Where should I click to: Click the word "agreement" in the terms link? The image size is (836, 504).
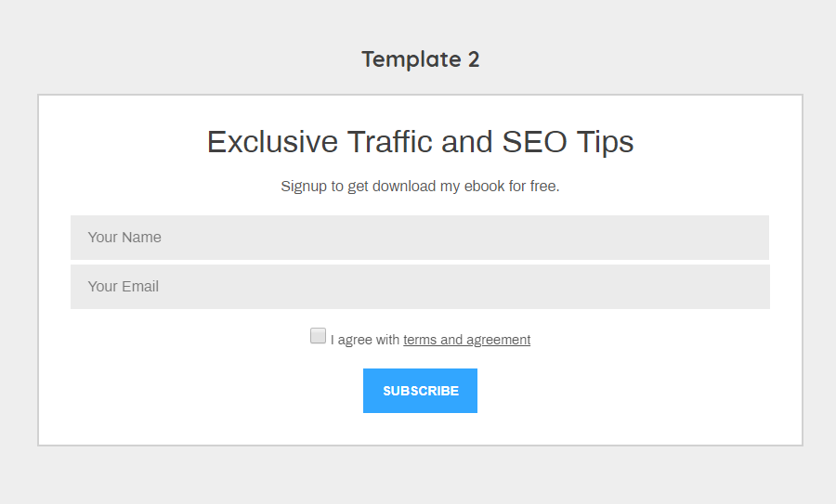coord(498,340)
